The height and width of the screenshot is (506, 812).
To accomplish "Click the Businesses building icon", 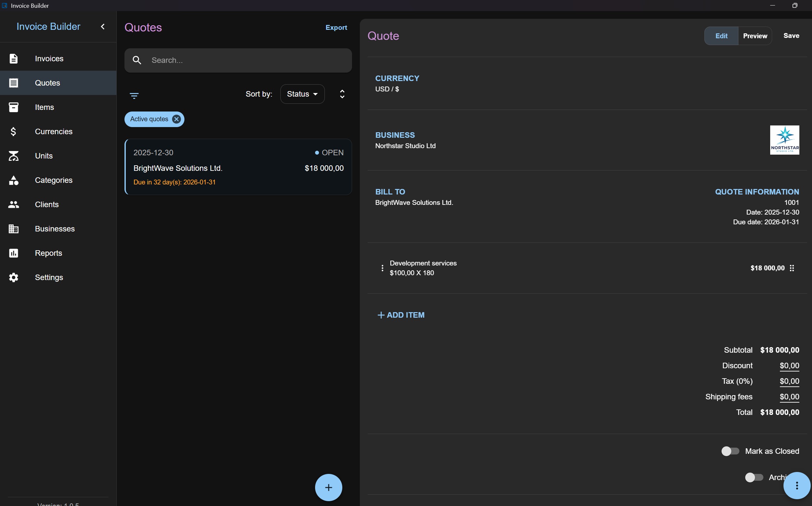I will (13, 229).
